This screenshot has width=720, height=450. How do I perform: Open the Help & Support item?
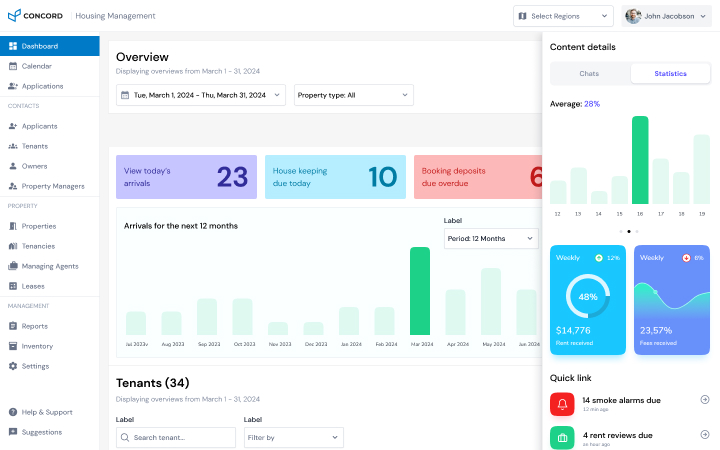click(46, 412)
